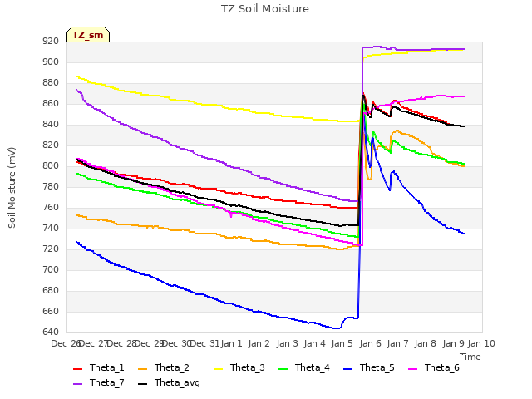
Task: Click the 700 y-axis tick label
Action: tap(51, 269)
